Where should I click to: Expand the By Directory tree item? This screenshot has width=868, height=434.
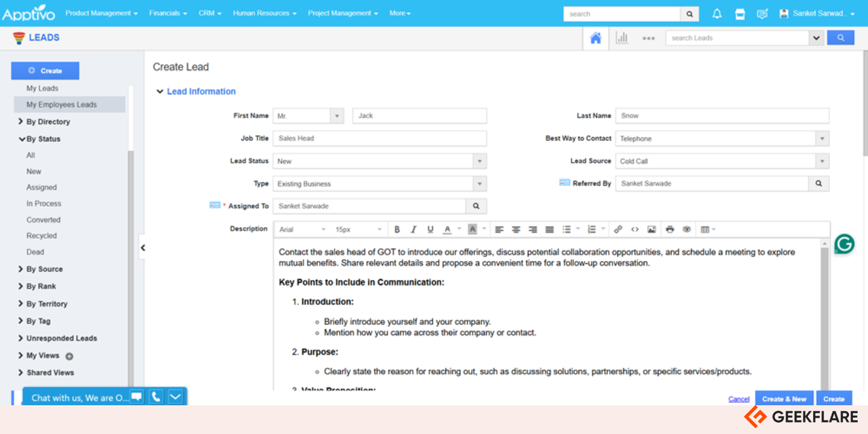(21, 122)
